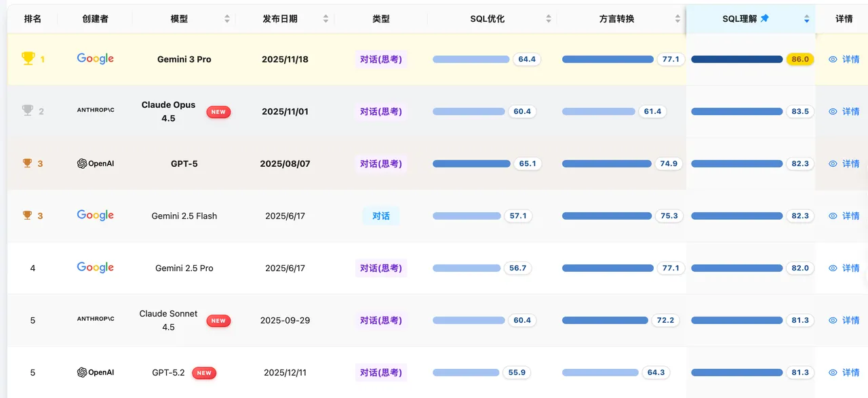
Task: Click the bronze trophy beside GPT-5's rank 3
Action: [x=27, y=163]
